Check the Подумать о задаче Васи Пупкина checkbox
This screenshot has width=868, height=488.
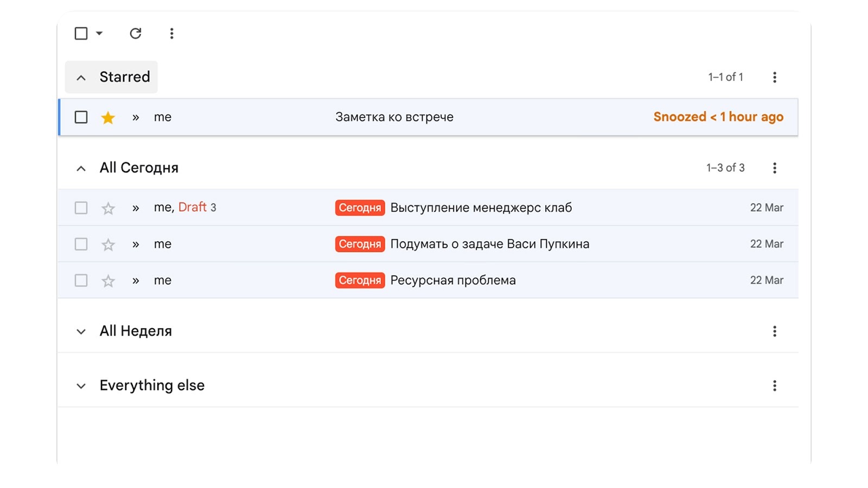tap(80, 243)
